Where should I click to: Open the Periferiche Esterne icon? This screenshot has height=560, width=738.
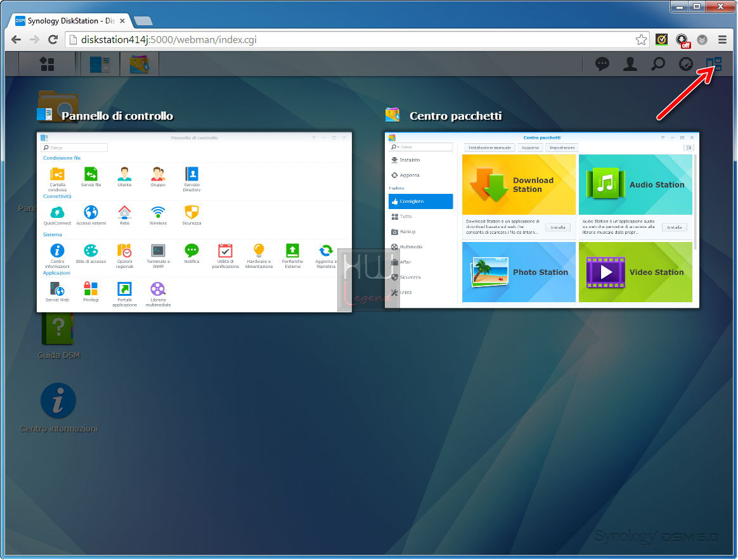pos(292,256)
